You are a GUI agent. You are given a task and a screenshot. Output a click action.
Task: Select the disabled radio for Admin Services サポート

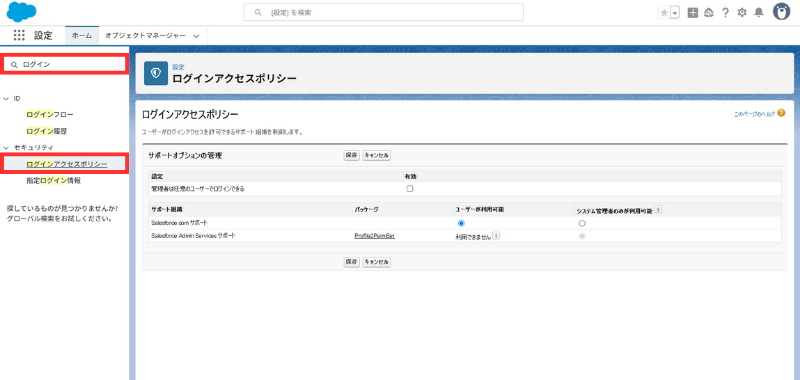582,236
